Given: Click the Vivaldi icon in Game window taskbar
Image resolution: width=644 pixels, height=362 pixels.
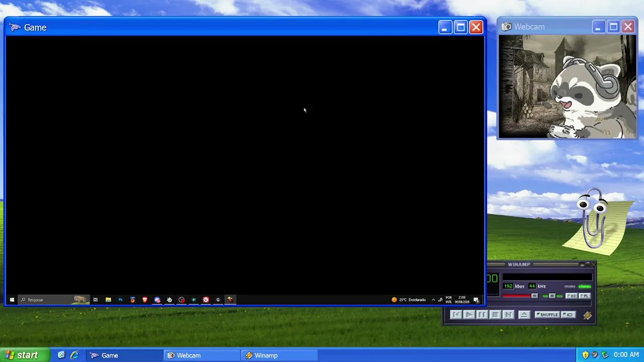Looking at the screenshot, I should pos(206,300).
